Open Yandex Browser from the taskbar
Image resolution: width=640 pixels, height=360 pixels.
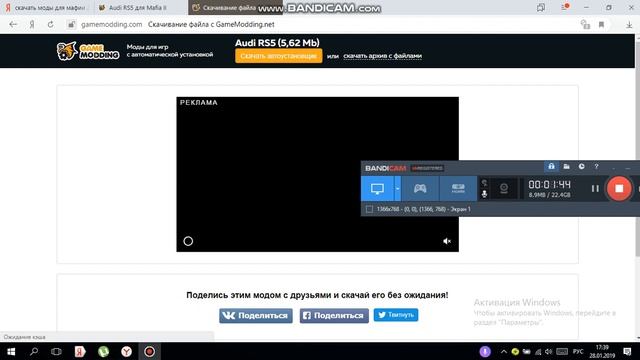(x=127, y=351)
